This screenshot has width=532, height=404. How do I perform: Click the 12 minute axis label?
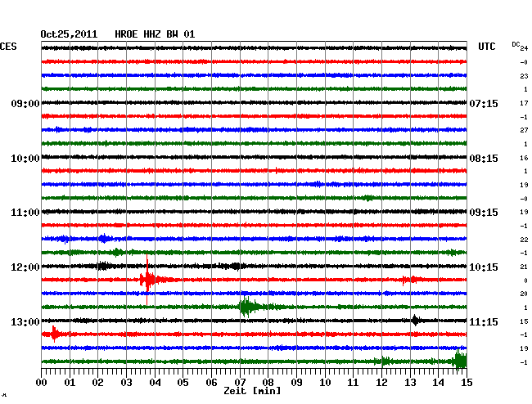381,382
